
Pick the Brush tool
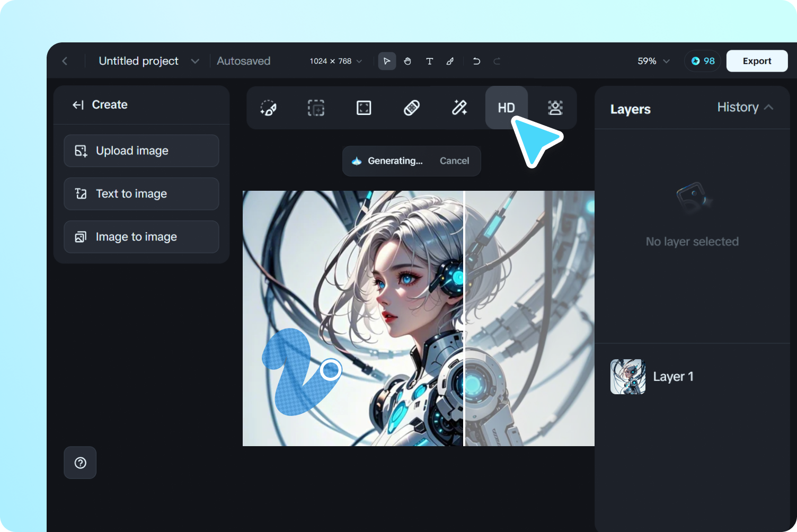(x=450, y=61)
